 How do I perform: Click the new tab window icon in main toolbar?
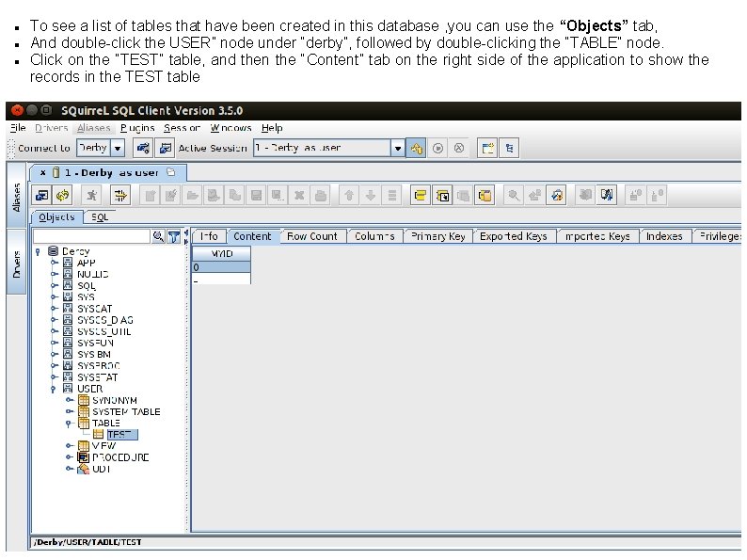(x=488, y=148)
